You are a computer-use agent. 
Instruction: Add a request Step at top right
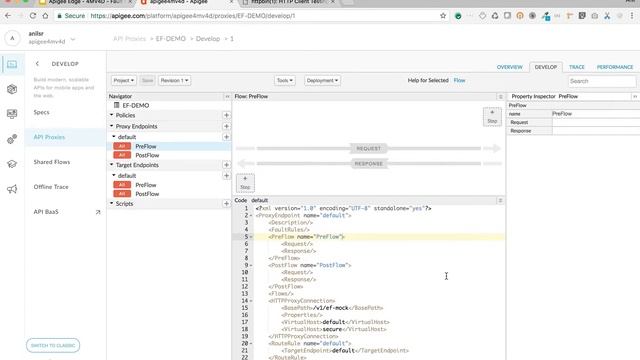pyautogui.click(x=492, y=116)
